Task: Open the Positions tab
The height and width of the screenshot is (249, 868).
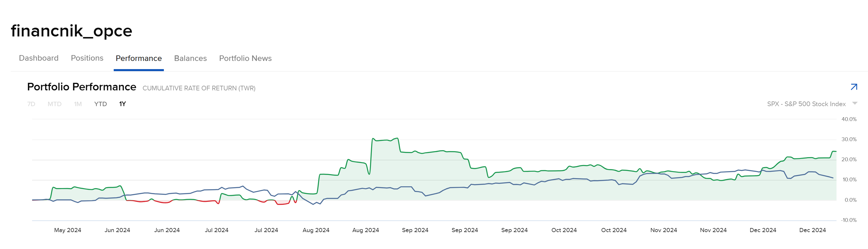Action: (87, 58)
